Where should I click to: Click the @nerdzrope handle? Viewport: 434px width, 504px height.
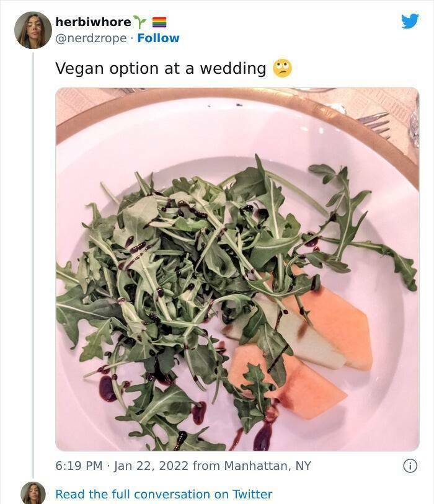91,38
